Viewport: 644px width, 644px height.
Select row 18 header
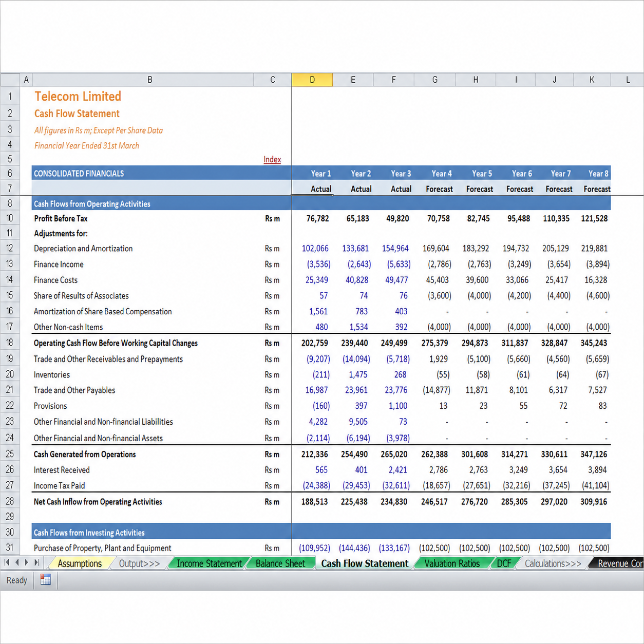tap(10, 343)
